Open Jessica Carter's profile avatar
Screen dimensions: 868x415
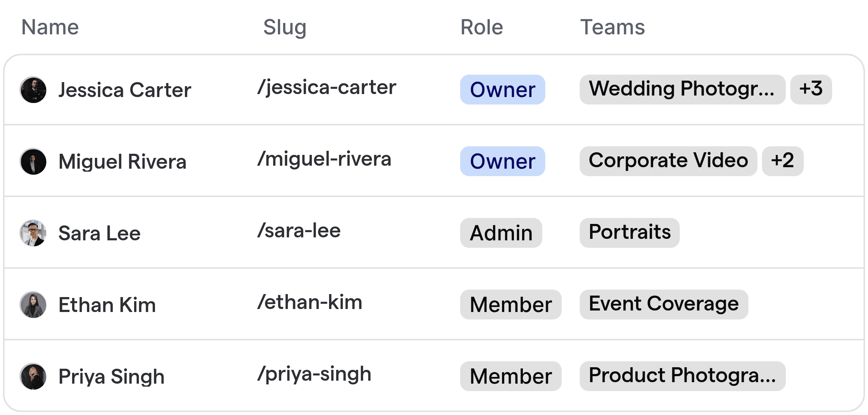[34, 90]
